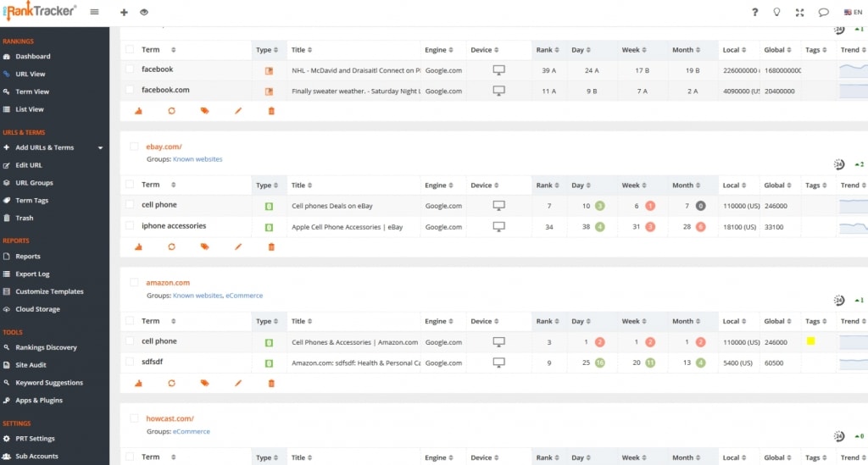Sort the amazon.com table by Week
The height and width of the screenshot is (465, 868).
[x=634, y=321]
